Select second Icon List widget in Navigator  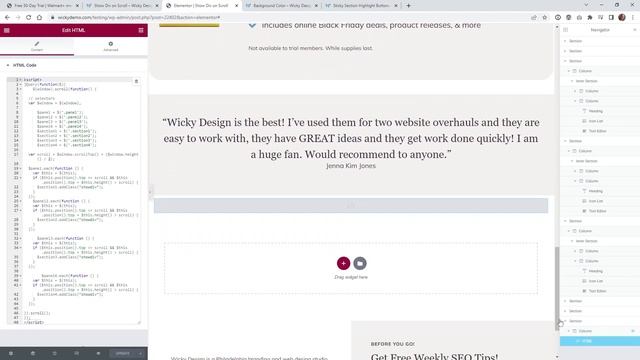pyautogui.click(x=596, y=201)
